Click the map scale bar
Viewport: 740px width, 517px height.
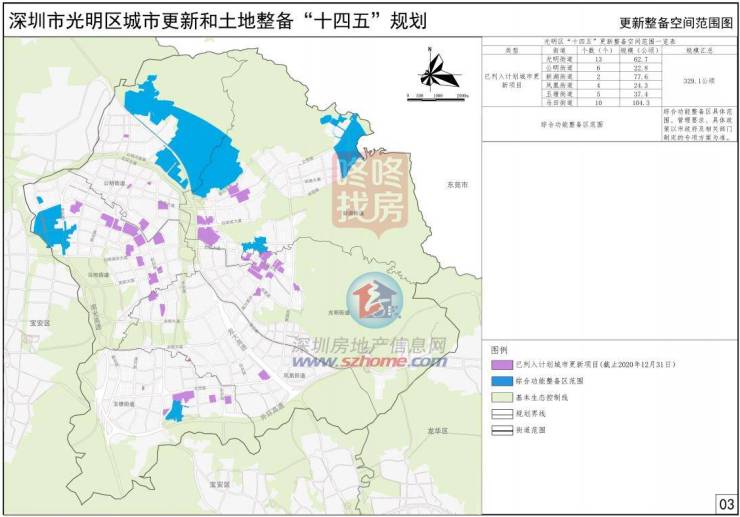point(437,98)
